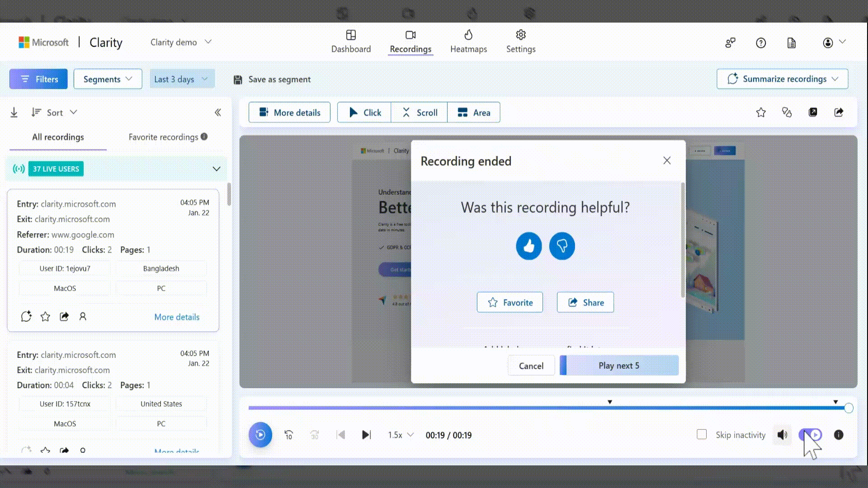Expand the Segments dropdown filter
The height and width of the screenshot is (488, 868).
(107, 79)
